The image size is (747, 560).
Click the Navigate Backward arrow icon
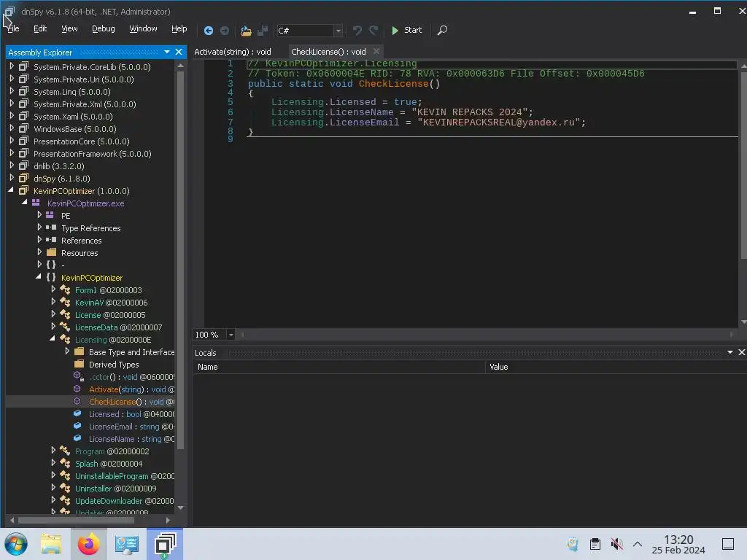(x=208, y=31)
